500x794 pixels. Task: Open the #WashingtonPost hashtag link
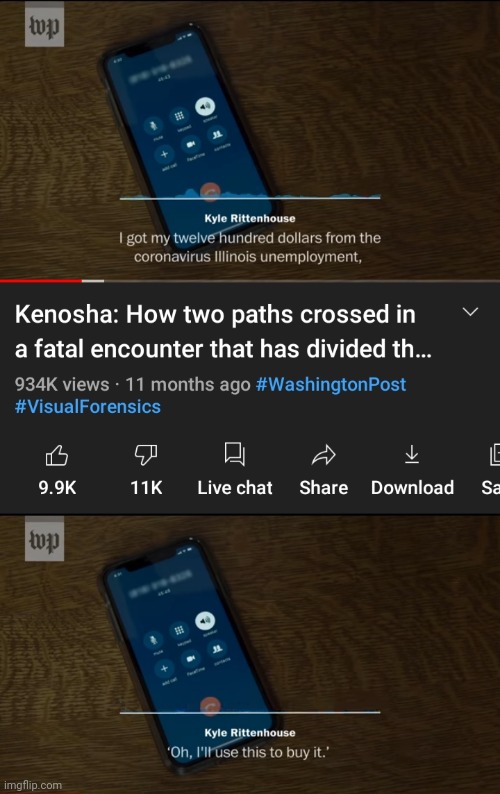coord(331,384)
